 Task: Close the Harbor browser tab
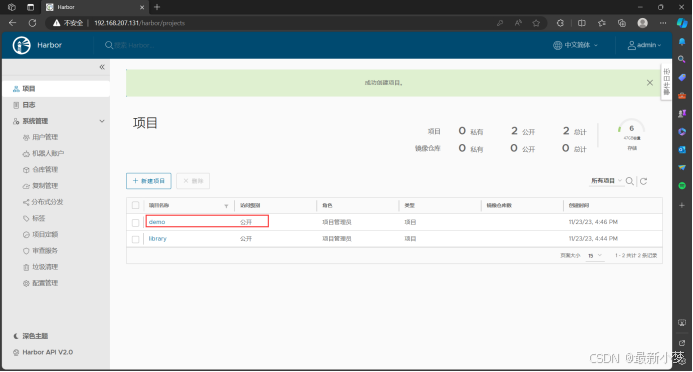click(142, 7)
